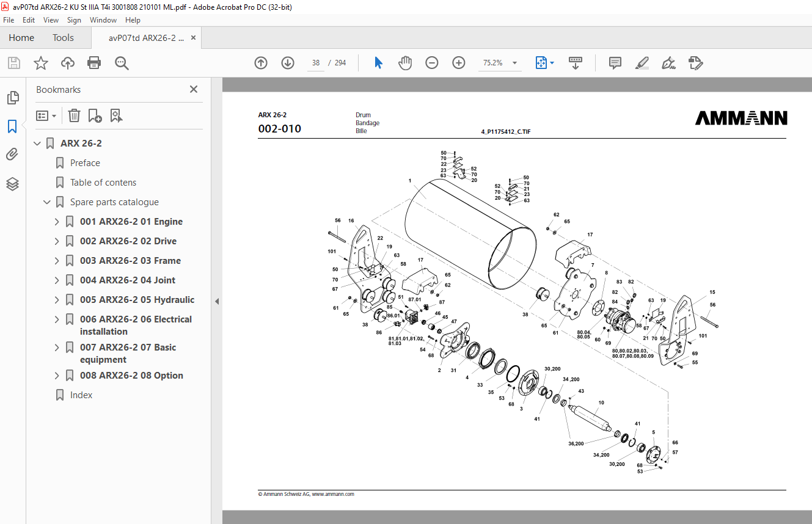Select the 002-010 heading on the page

(280, 129)
